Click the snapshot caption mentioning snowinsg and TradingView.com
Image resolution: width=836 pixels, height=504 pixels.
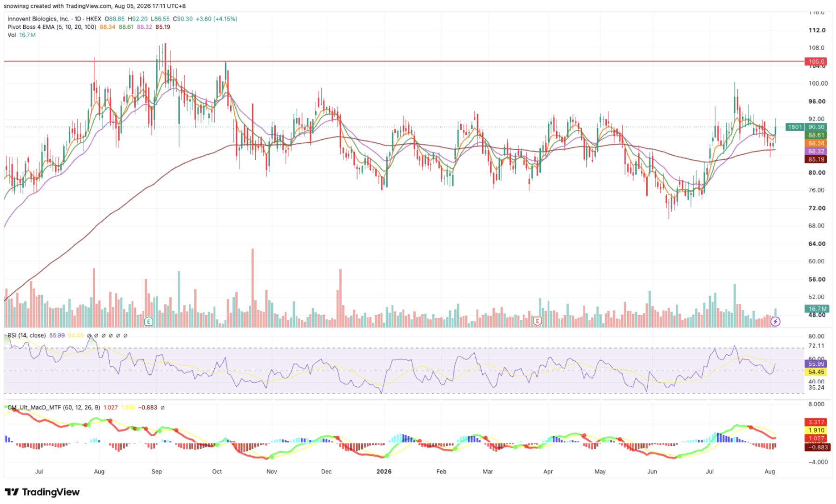[95, 6]
